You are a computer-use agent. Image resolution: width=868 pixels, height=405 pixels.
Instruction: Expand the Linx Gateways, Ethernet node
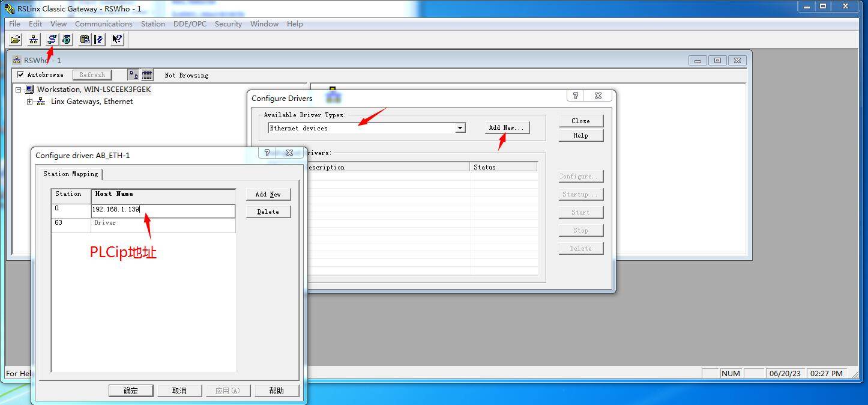click(x=30, y=102)
